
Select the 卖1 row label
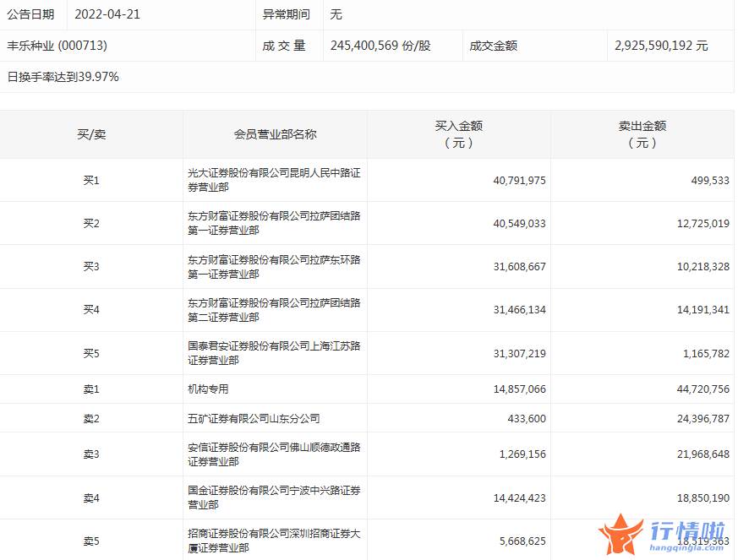click(91, 389)
